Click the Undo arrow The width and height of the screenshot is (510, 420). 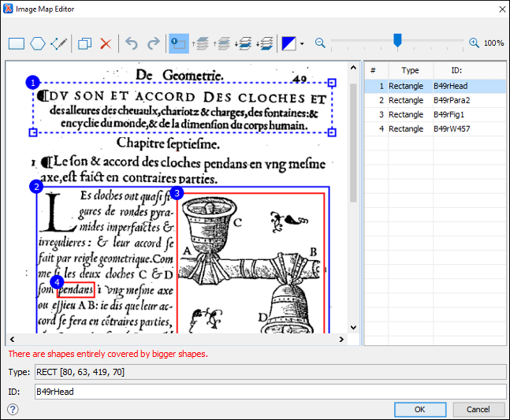(132, 44)
